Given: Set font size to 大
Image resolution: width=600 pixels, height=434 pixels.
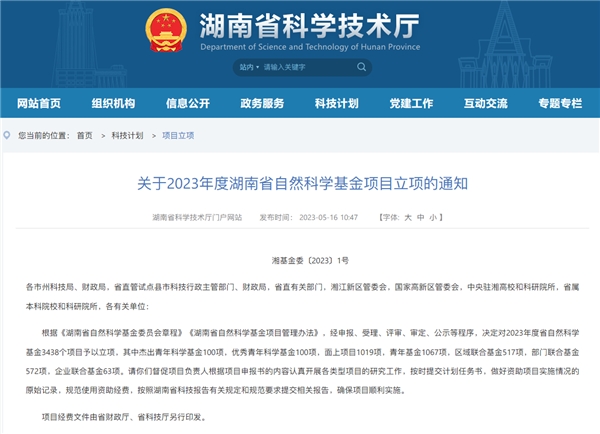Looking at the screenshot, I should pos(408,217).
